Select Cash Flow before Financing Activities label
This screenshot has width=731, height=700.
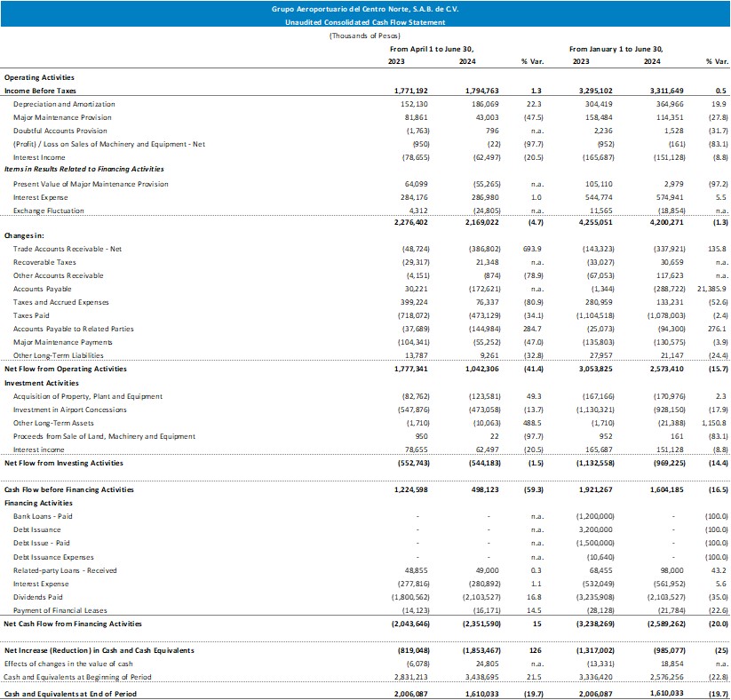(69, 489)
